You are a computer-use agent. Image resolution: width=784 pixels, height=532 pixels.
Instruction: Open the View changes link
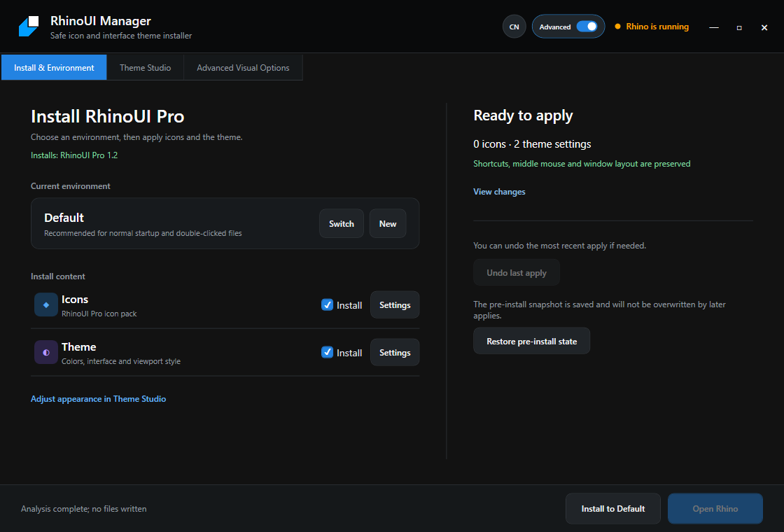(499, 192)
